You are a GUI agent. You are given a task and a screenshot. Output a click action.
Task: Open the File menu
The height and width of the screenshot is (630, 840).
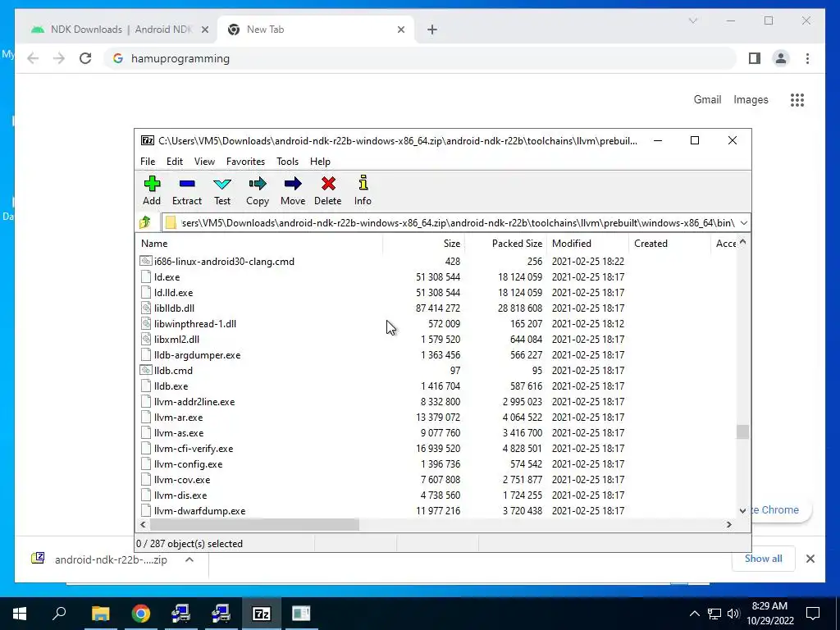coord(148,162)
